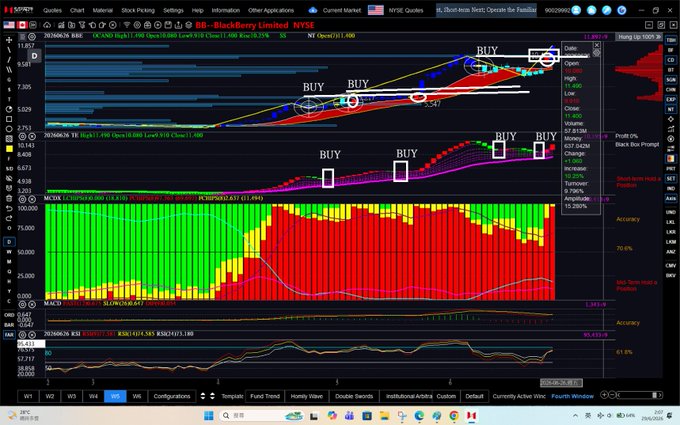This screenshot has height=425, width=680.
Task: Click the EXP button in the right sidebar
Action: tap(670, 99)
